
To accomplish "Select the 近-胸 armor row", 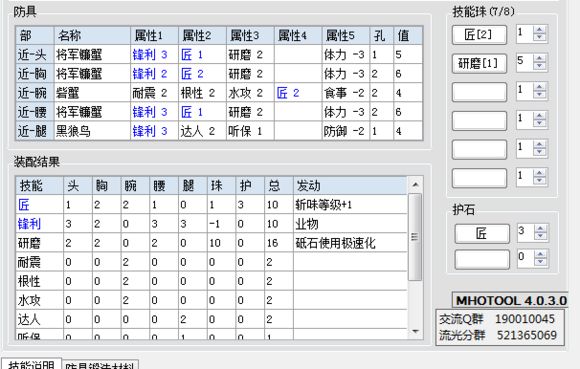I will [x=219, y=74].
